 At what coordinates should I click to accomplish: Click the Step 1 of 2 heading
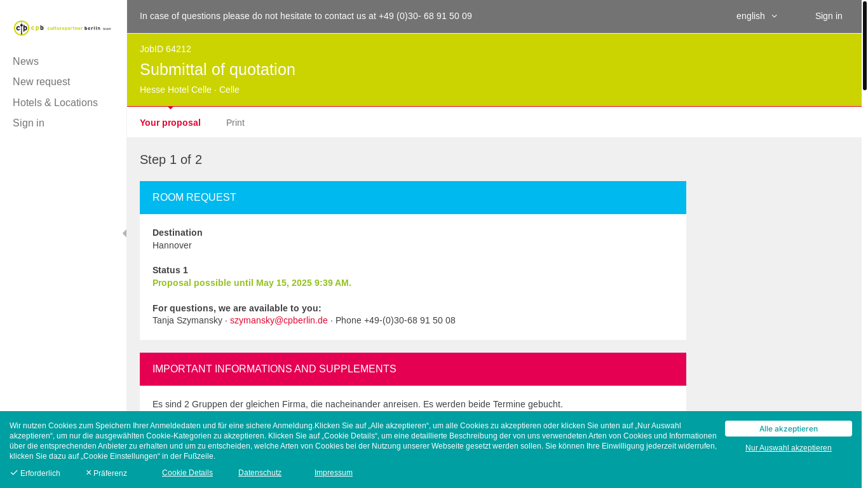[x=171, y=159]
